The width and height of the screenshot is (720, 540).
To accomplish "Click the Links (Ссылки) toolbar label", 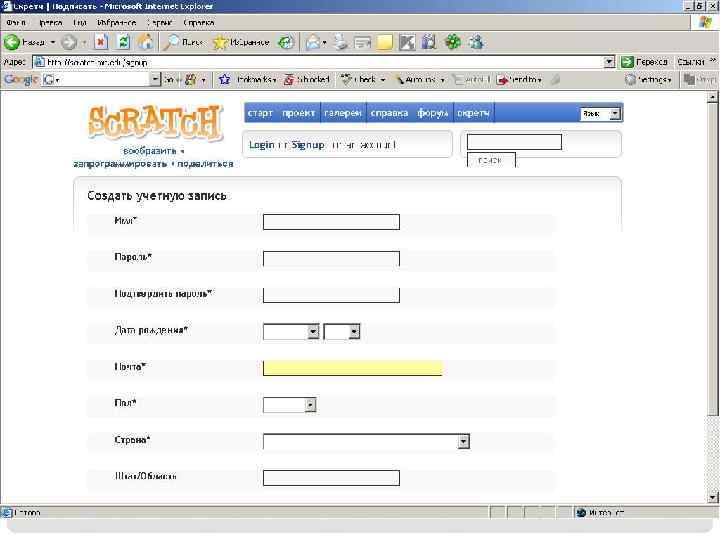I will [x=691, y=62].
